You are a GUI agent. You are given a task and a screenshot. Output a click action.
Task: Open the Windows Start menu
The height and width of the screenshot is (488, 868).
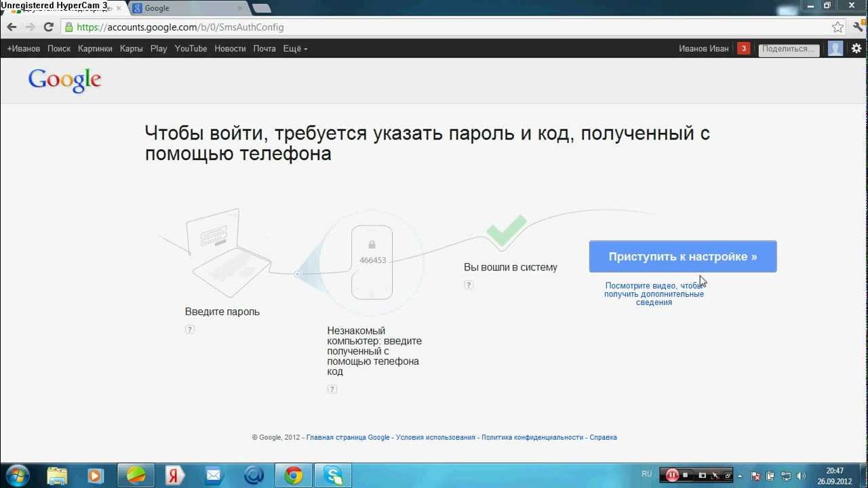(x=17, y=475)
